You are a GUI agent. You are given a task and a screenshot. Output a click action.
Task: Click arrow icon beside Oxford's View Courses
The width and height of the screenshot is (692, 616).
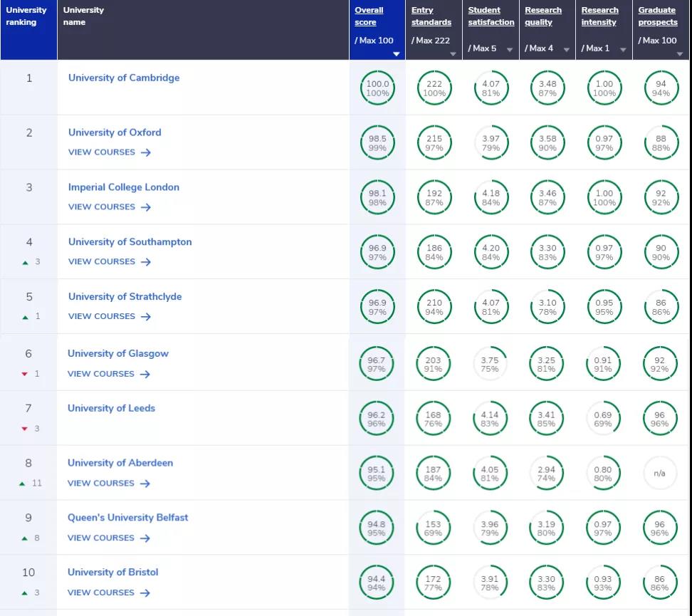point(146,152)
